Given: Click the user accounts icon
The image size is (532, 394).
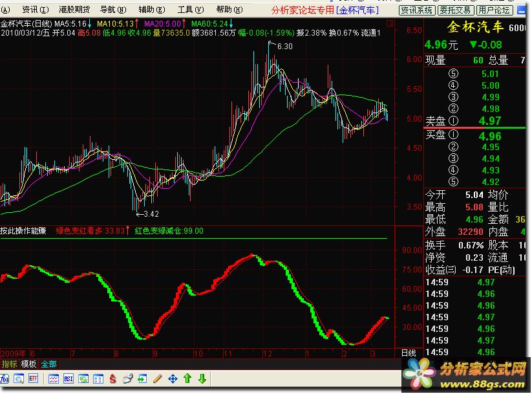Looking at the screenshot, I should (x=127, y=379).
